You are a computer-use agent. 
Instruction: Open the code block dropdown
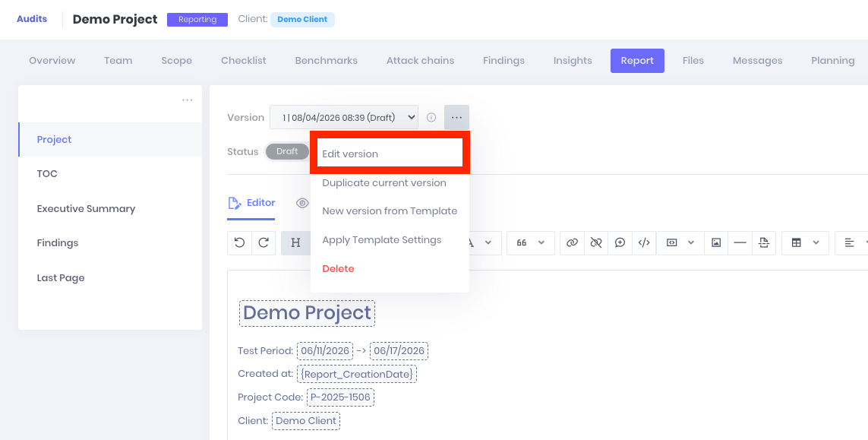(x=680, y=242)
